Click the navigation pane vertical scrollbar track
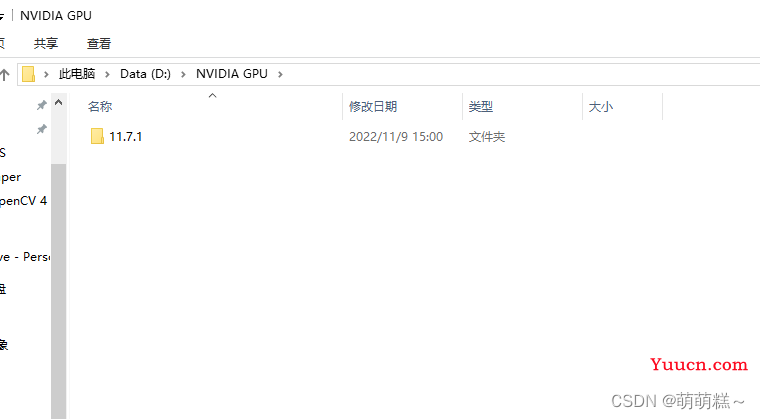This screenshot has height=419, width=760. pos(59,300)
